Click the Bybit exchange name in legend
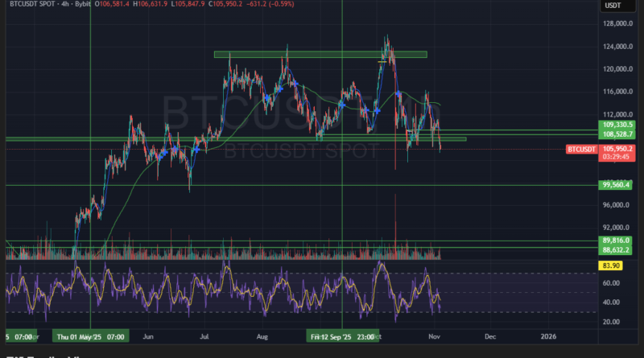 click(82, 6)
